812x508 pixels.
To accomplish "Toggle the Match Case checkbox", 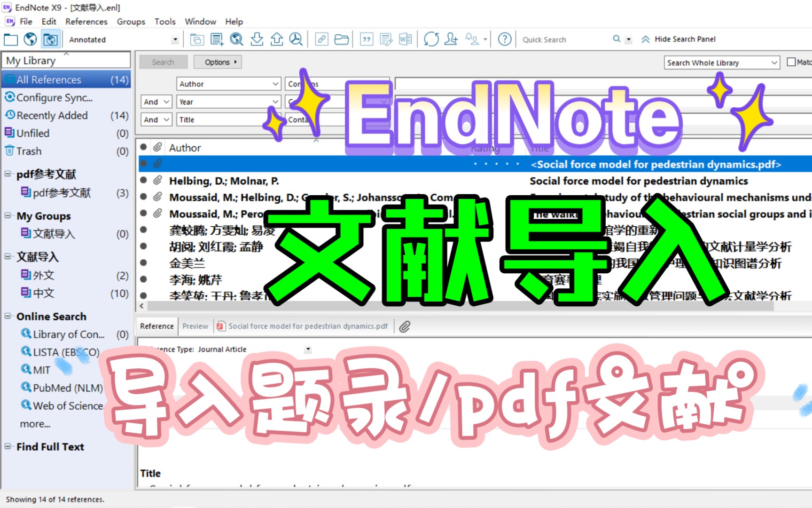I will 791,62.
